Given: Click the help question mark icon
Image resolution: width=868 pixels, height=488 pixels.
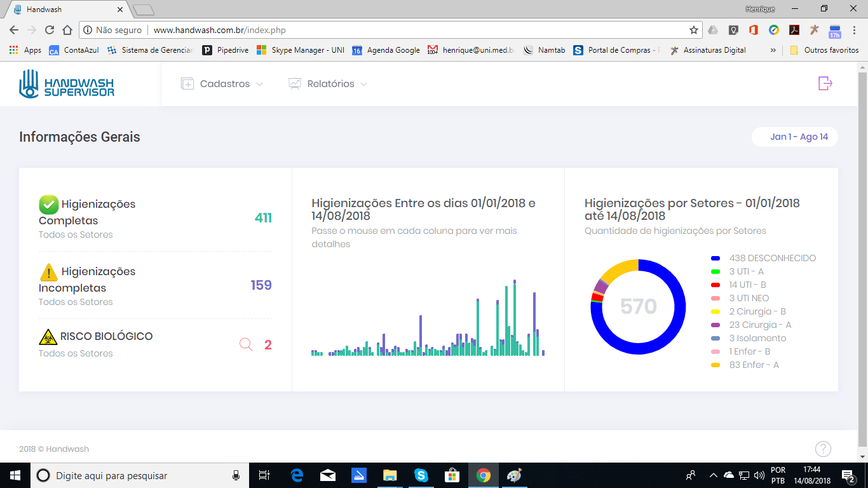Looking at the screenshot, I should pyautogui.click(x=823, y=449).
